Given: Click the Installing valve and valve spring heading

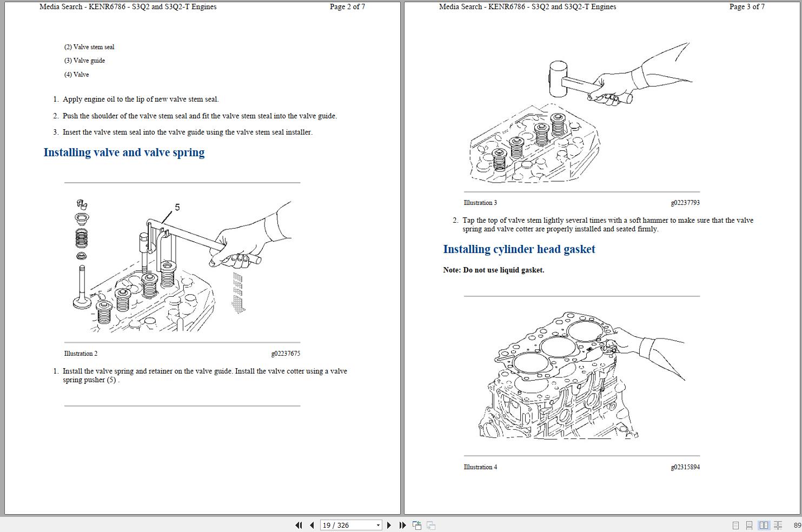Looking at the screenshot, I should pos(124,152).
